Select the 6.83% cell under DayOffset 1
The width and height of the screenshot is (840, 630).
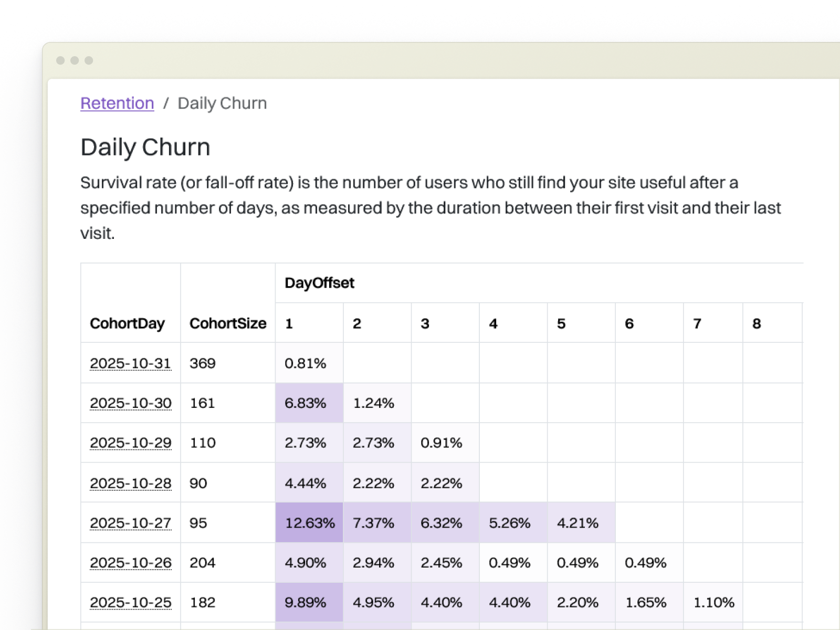point(307,403)
